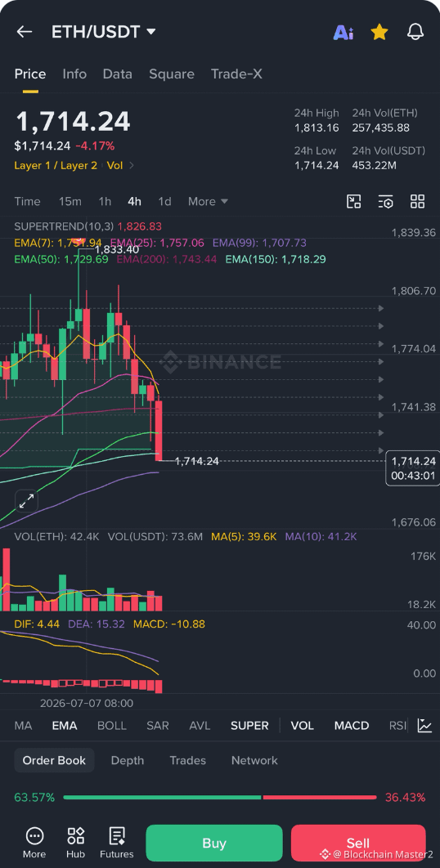Toggle the MA indicator

[x=23, y=725]
